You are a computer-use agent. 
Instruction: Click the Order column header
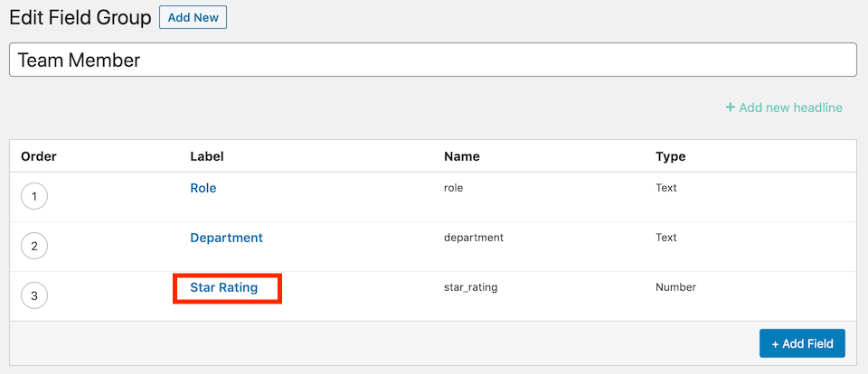click(39, 156)
